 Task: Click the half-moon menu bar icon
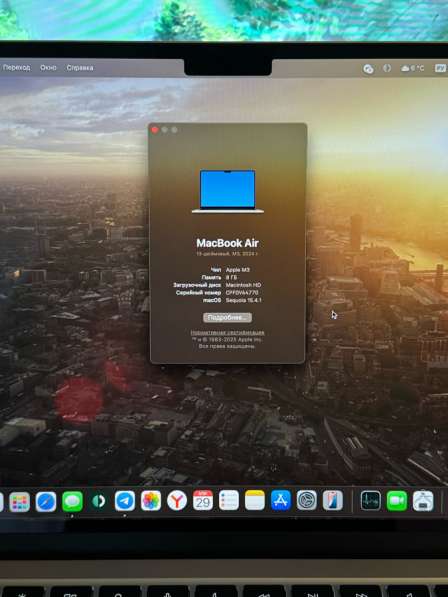point(387,68)
